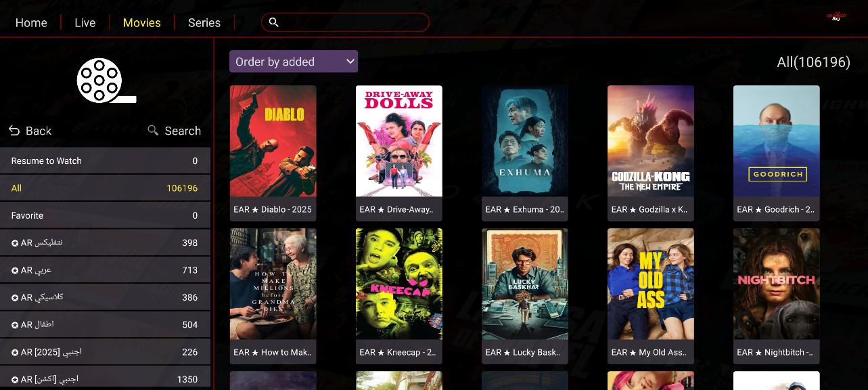Go to the Series tab
Screen dimensions: 868x390
tap(204, 23)
